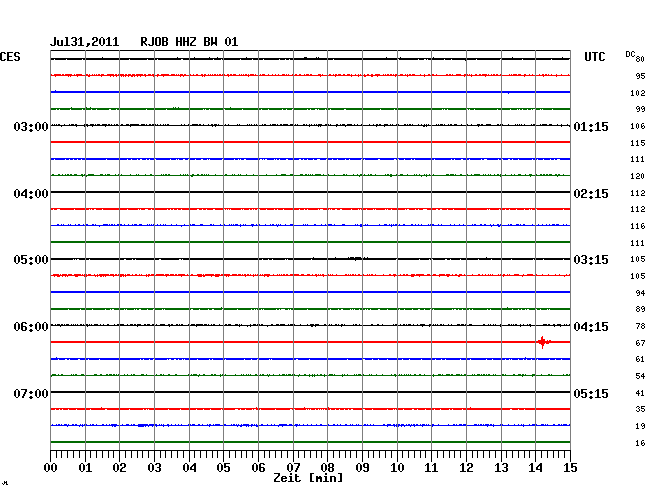Click the "UTC" column header

[x=594, y=57]
